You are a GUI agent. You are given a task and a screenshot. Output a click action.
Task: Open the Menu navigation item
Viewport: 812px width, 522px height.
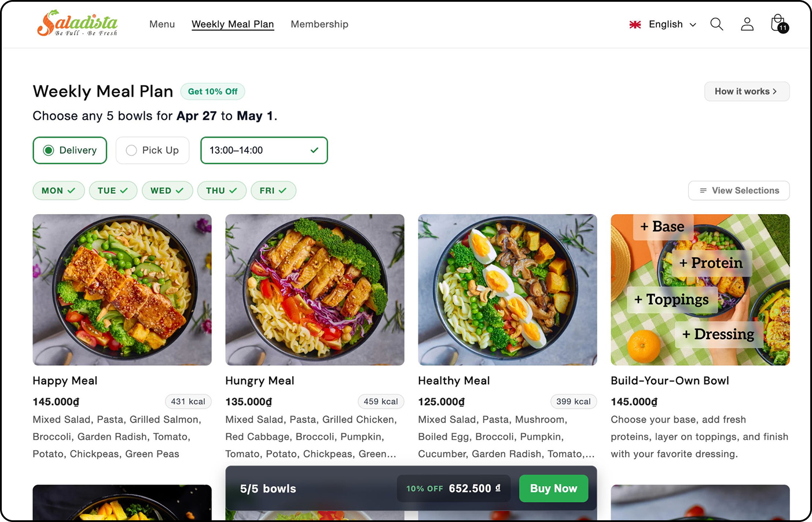point(161,24)
